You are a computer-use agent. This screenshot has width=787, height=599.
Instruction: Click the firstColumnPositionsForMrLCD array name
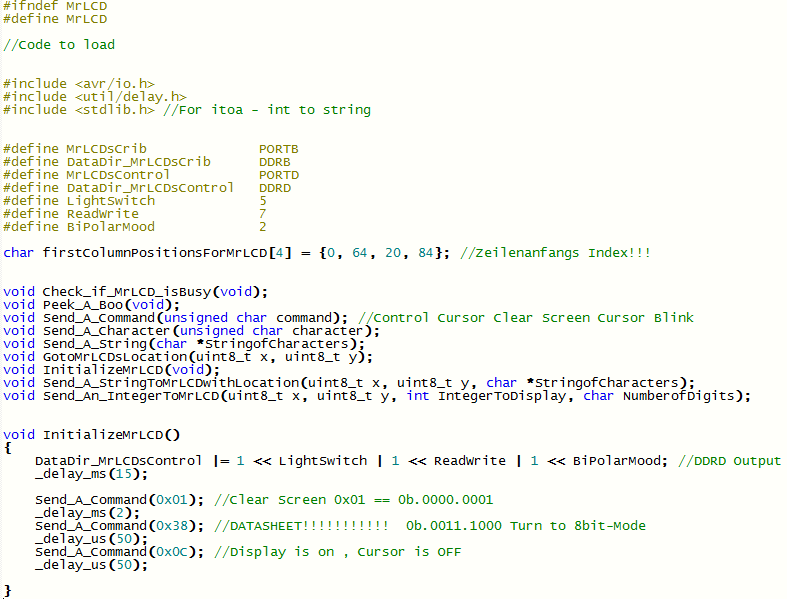[x=155, y=253]
